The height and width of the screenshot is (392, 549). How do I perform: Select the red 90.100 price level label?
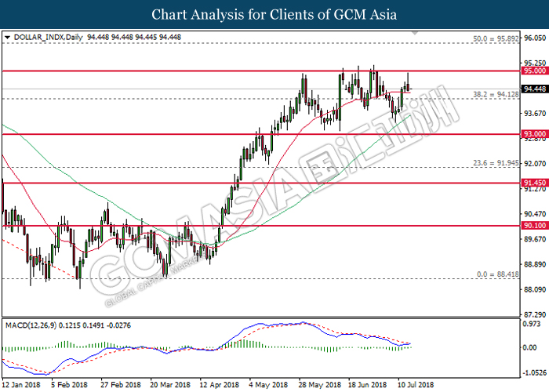point(535,226)
